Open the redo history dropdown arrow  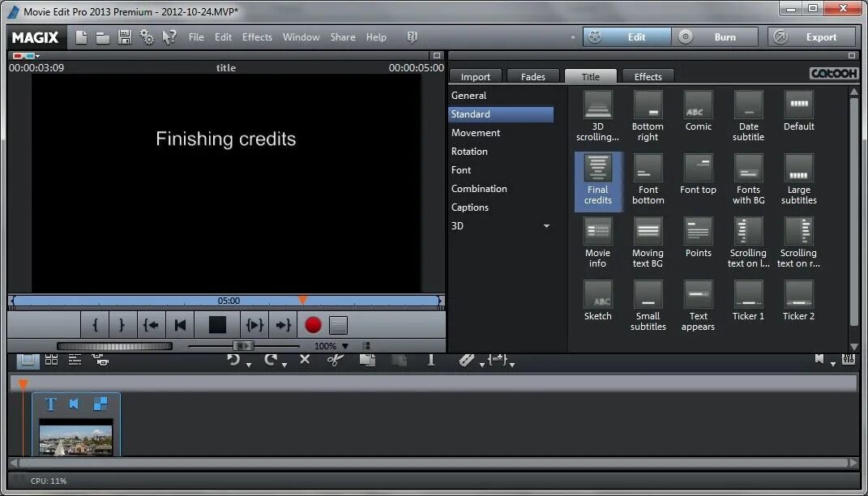click(284, 364)
